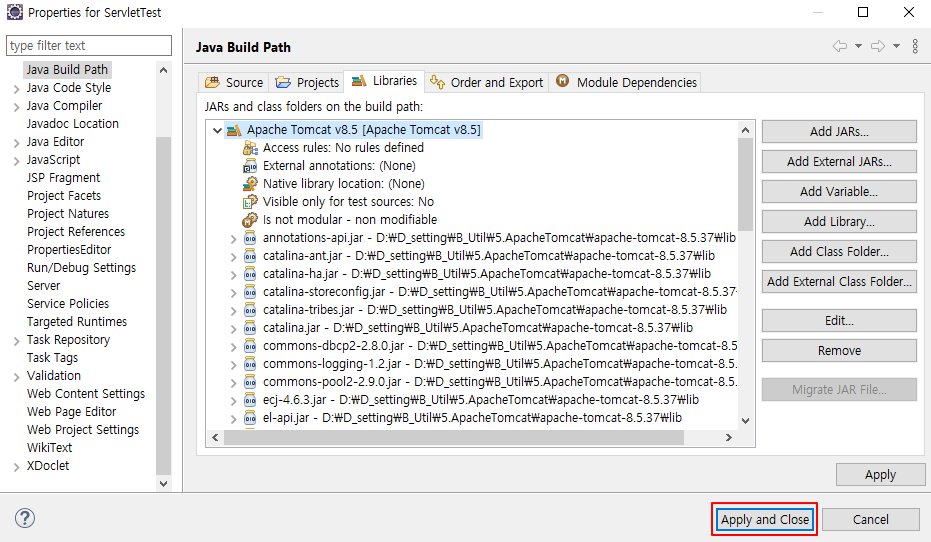Click the Apply button
Viewport: 931px width, 542px height.
(x=880, y=475)
